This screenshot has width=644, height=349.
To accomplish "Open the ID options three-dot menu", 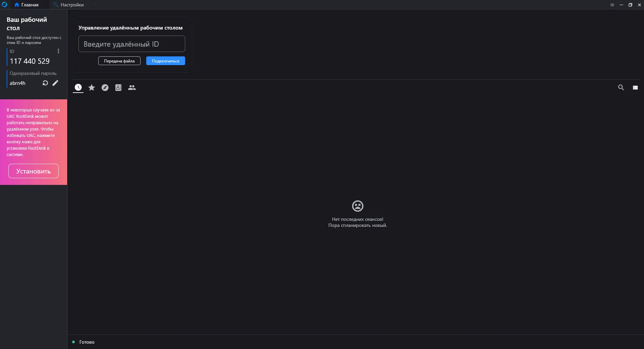I will pos(58,51).
